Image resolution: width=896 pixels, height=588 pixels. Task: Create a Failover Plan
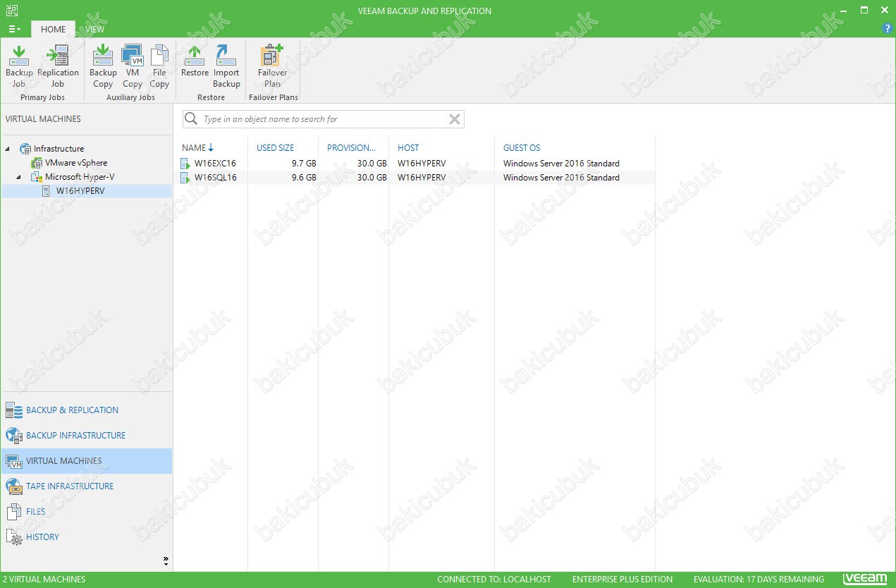coord(272,66)
